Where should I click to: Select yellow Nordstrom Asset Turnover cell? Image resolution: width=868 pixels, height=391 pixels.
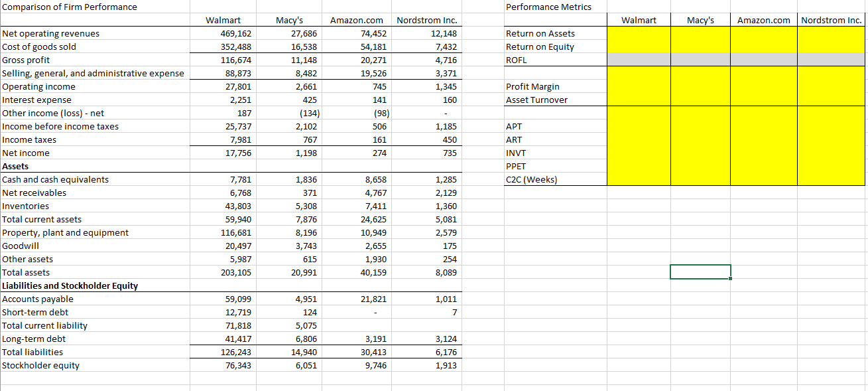coord(831,100)
